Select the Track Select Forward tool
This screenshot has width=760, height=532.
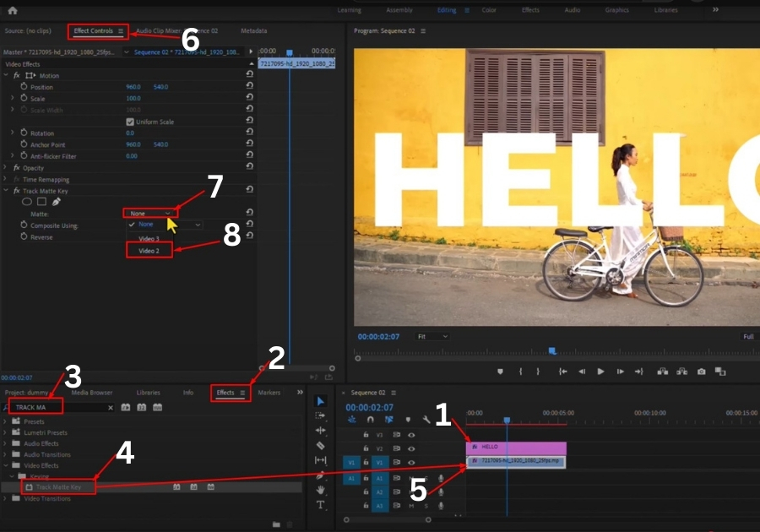coord(320,415)
